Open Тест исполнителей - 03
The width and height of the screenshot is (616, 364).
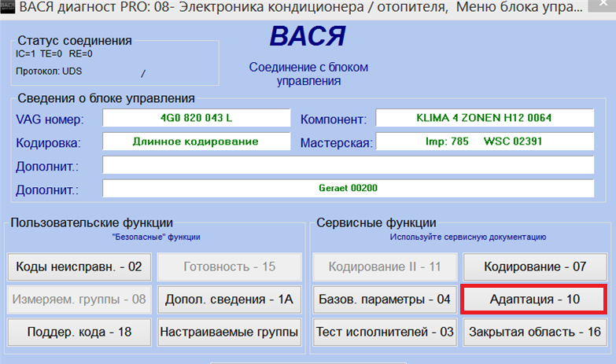point(385,333)
